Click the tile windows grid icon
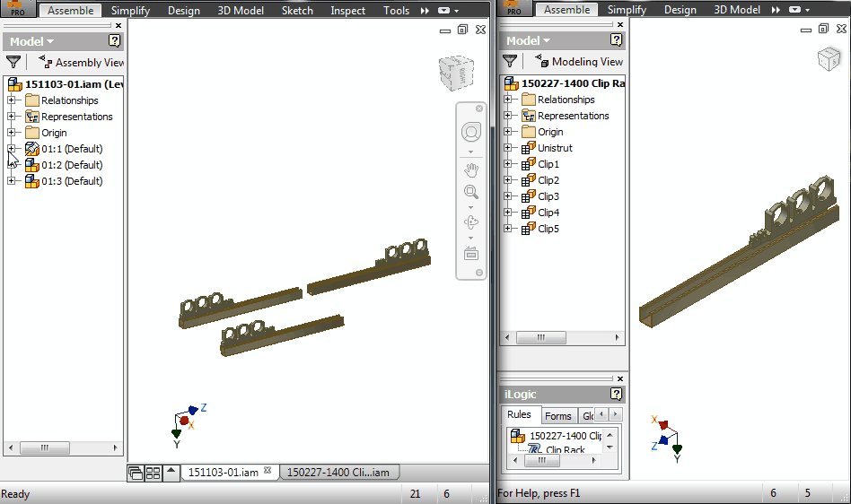This screenshot has height=504, width=851. 153,474
